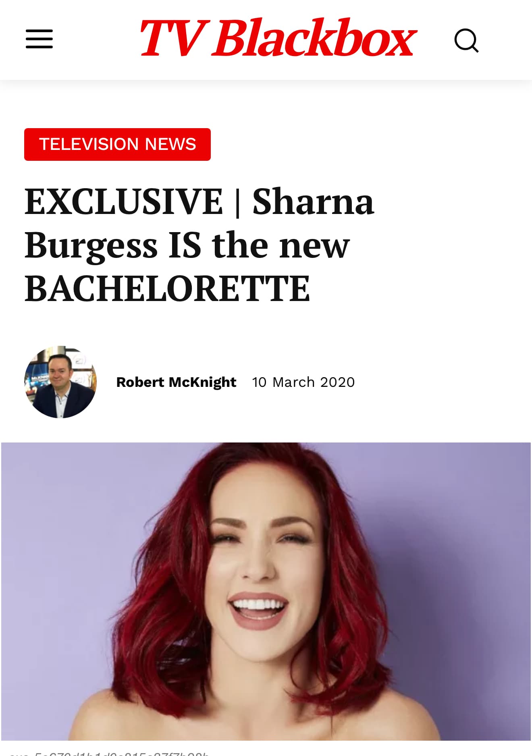Click the 10 March 2020 date
This screenshot has width=532, height=756.
pyautogui.click(x=303, y=382)
